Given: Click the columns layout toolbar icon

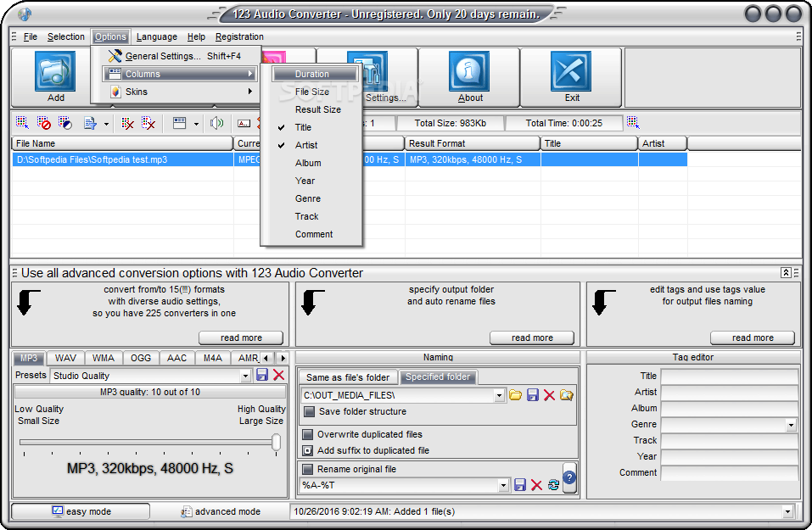Looking at the screenshot, I should click(x=180, y=123).
